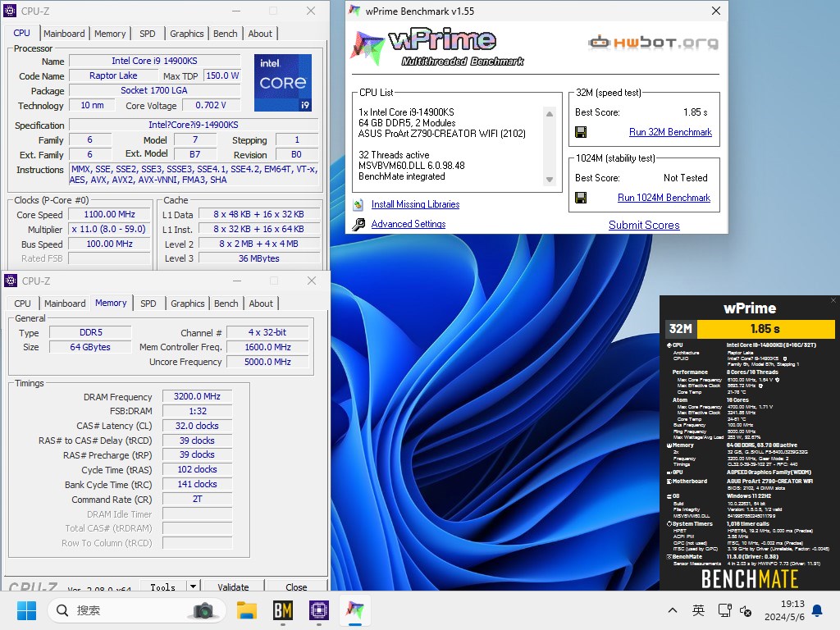This screenshot has height=630, width=840.
Task: Click the Tools button in CPU-Z
Action: [x=163, y=587]
